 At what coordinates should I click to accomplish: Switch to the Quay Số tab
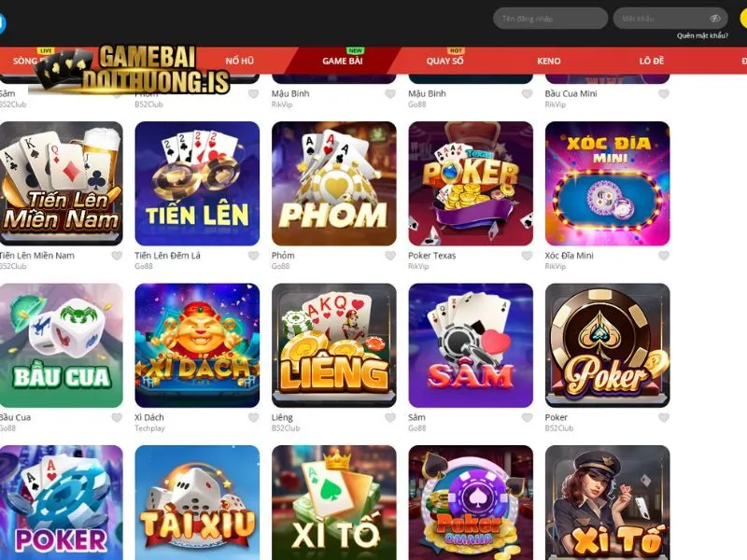coord(445,61)
